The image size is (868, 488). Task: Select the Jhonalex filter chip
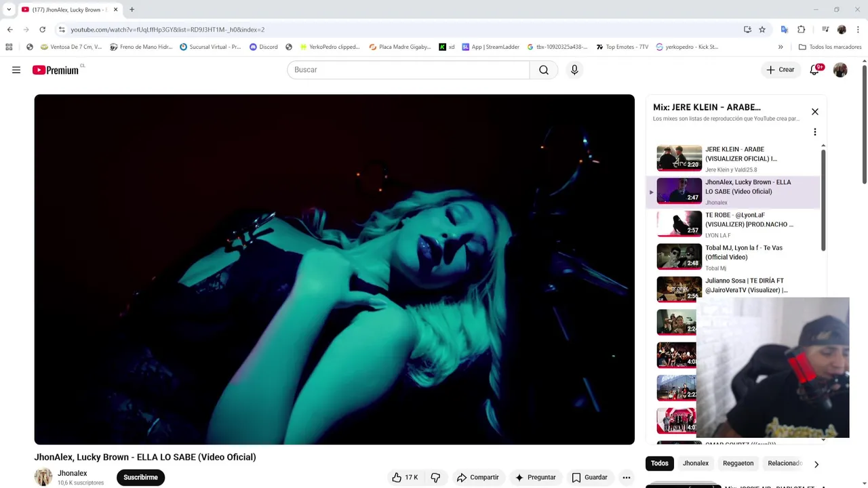click(x=696, y=464)
